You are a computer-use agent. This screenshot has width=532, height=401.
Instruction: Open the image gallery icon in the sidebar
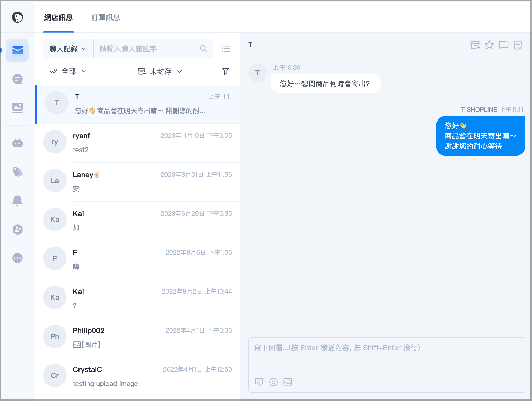tap(17, 107)
